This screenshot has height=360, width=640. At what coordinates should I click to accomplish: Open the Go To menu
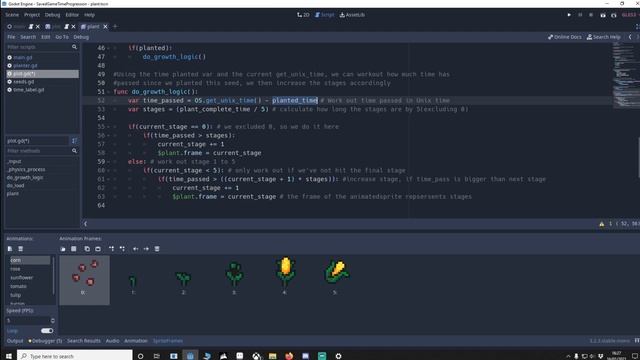click(62, 37)
